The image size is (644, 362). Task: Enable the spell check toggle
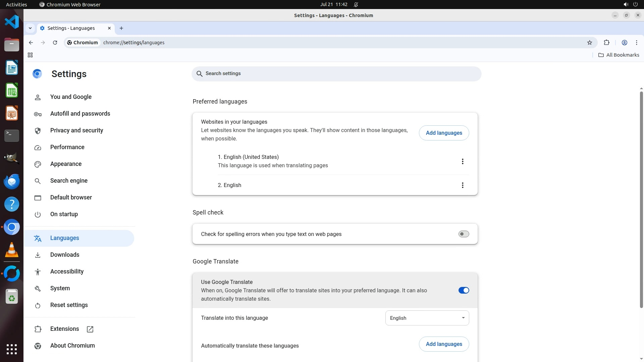tap(464, 234)
